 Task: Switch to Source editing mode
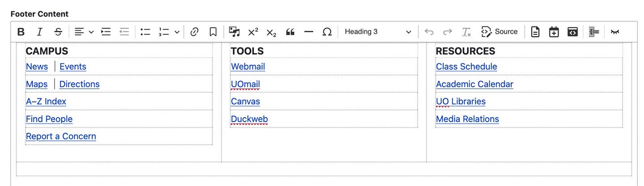[x=500, y=32]
